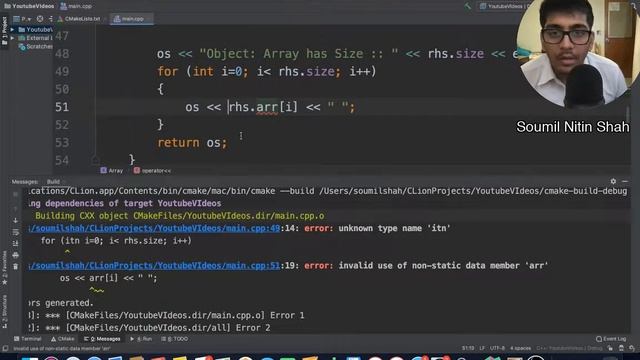Click the collapse/expand all icon in Project header
This screenshot has width=640, height=360.
tap(51, 19)
